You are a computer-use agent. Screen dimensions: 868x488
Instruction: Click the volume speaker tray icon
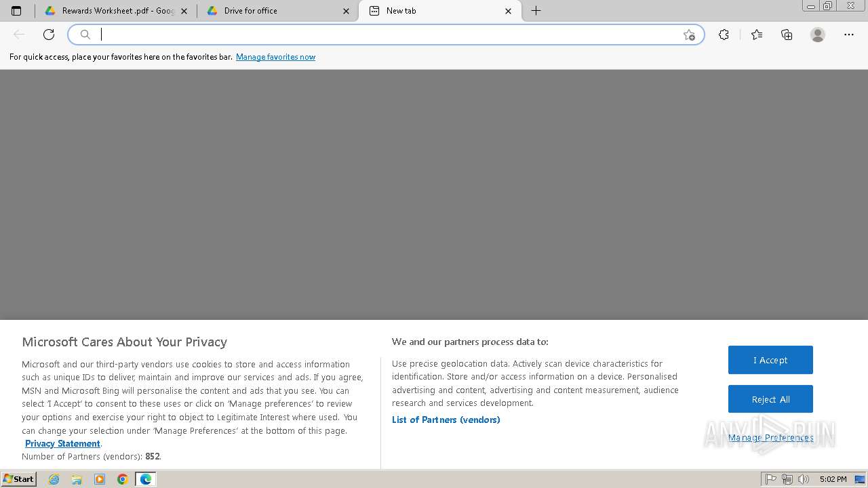(x=804, y=479)
